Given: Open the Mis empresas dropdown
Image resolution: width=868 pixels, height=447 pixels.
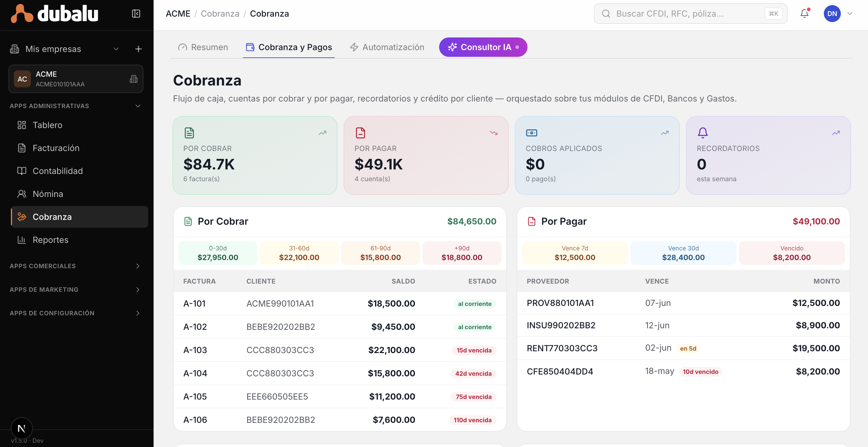Looking at the screenshot, I should [x=116, y=49].
